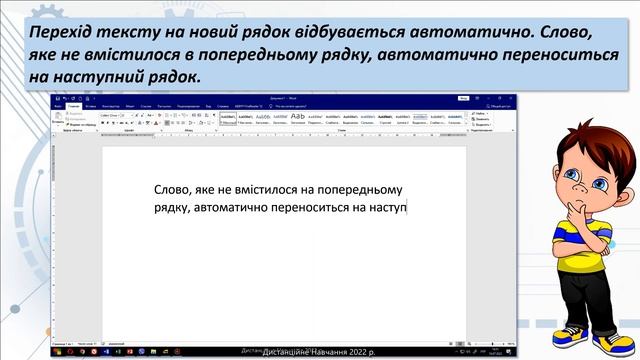Open the notification center in the system tray

[509, 351]
